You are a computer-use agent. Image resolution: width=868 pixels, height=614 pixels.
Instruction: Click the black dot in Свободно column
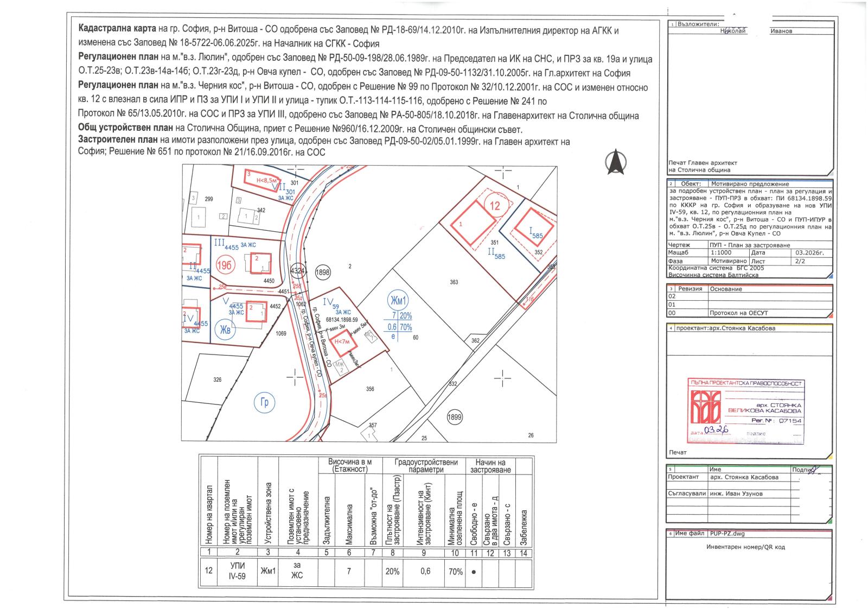pyautogui.click(x=474, y=572)
